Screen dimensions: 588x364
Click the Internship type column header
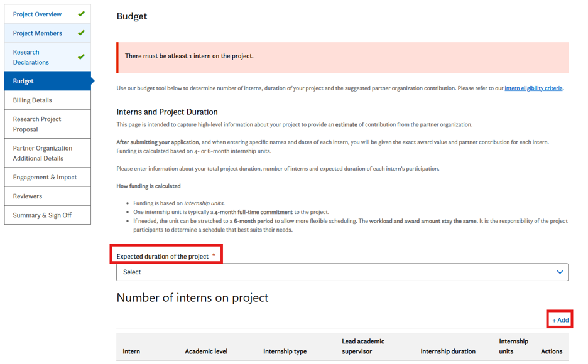[285, 351]
